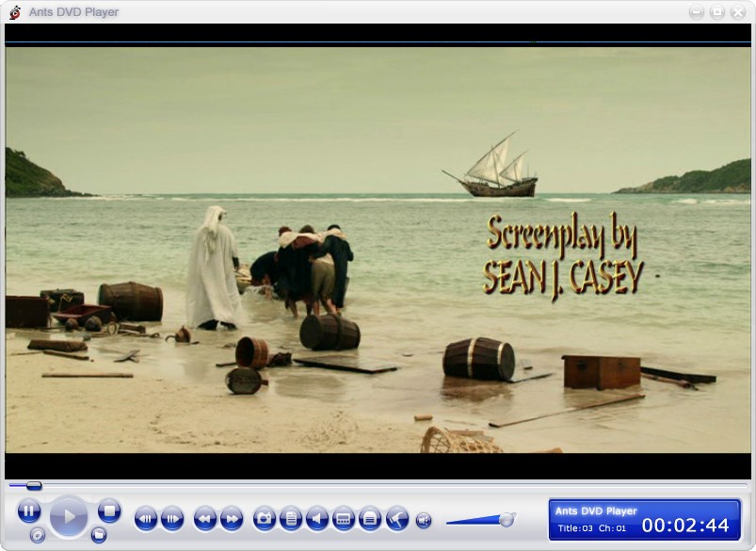Click the audio channel speaker icon
The height and width of the screenshot is (551, 756).
pos(317,518)
